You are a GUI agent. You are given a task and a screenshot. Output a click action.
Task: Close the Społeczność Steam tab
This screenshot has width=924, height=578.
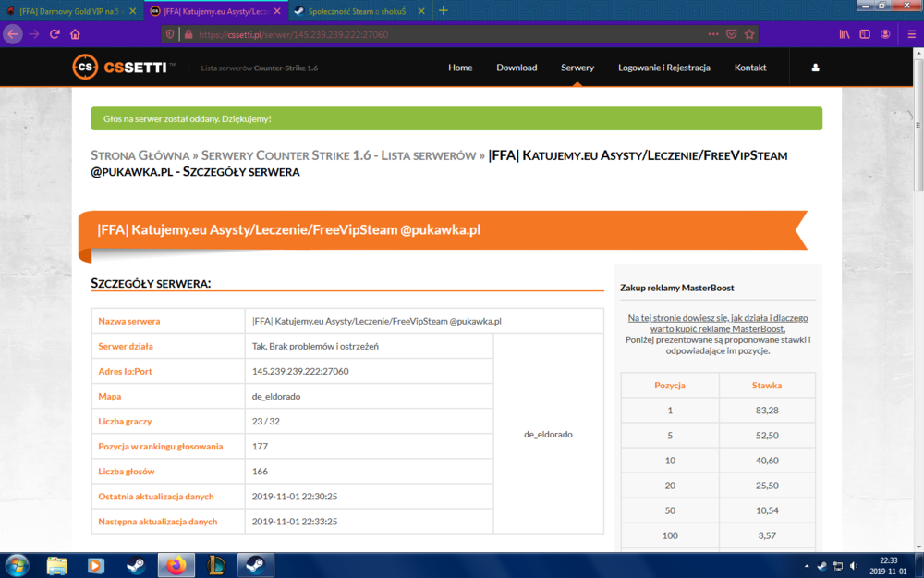click(x=421, y=11)
